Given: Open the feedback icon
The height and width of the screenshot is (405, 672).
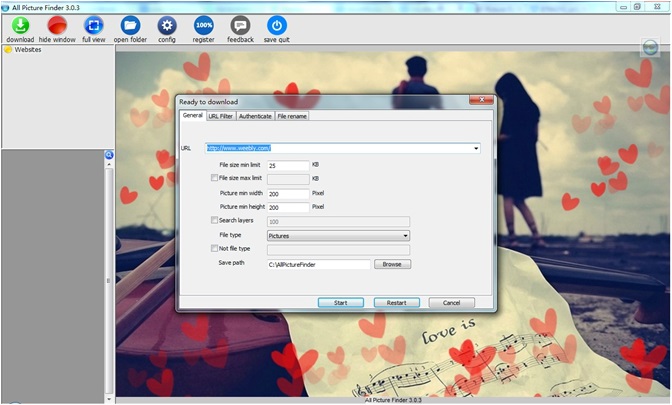Looking at the screenshot, I should point(240,25).
